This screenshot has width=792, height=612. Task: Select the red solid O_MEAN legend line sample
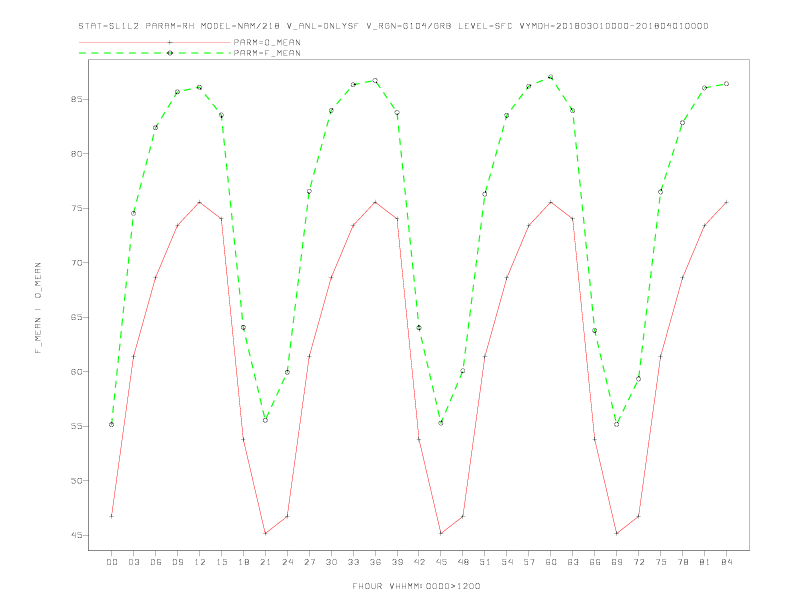pos(155,42)
